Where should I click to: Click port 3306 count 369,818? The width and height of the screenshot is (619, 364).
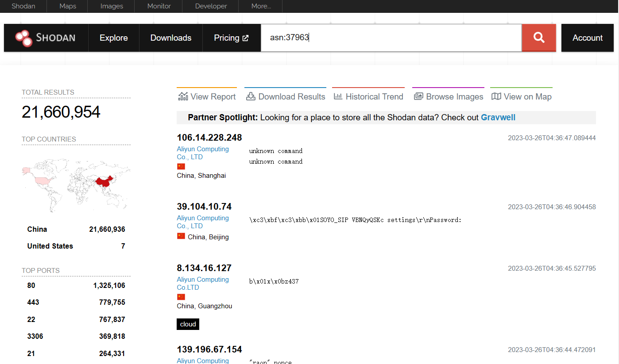pyautogui.click(x=113, y=336)
